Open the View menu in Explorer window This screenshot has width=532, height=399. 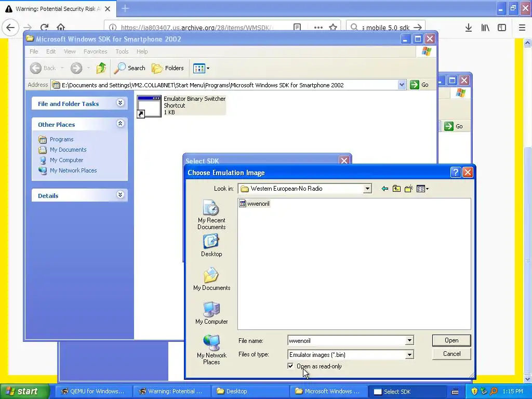point(70,51)
